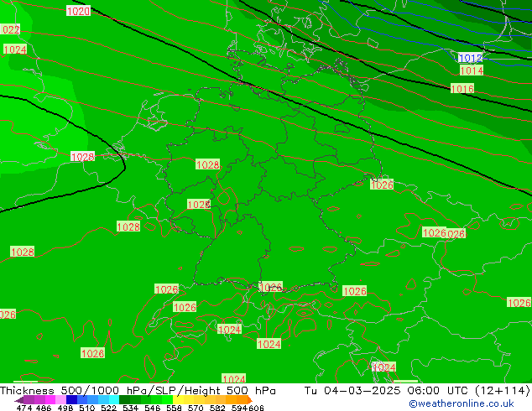Pick the light pink legend swatch

pyautogui.click(x=60, y=399)
